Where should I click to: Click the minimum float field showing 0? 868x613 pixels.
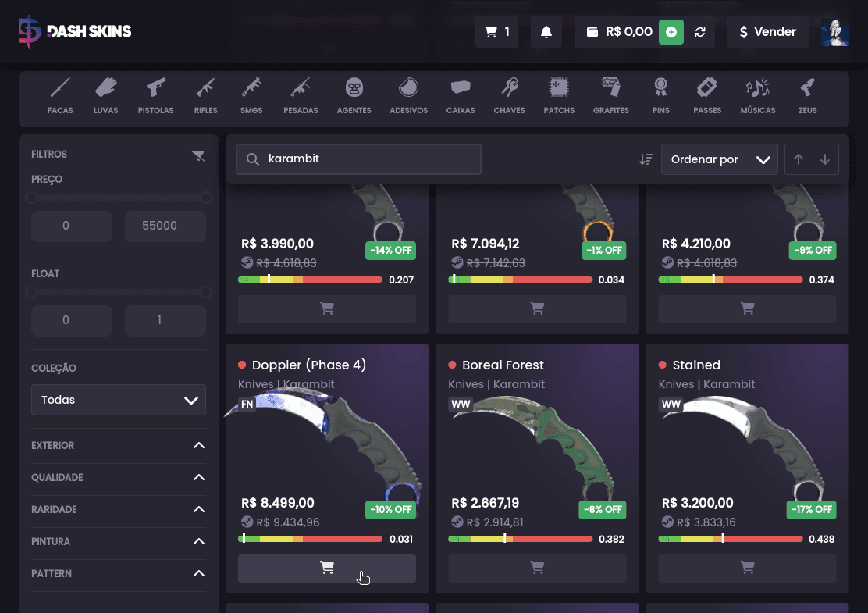click(71, 320)
